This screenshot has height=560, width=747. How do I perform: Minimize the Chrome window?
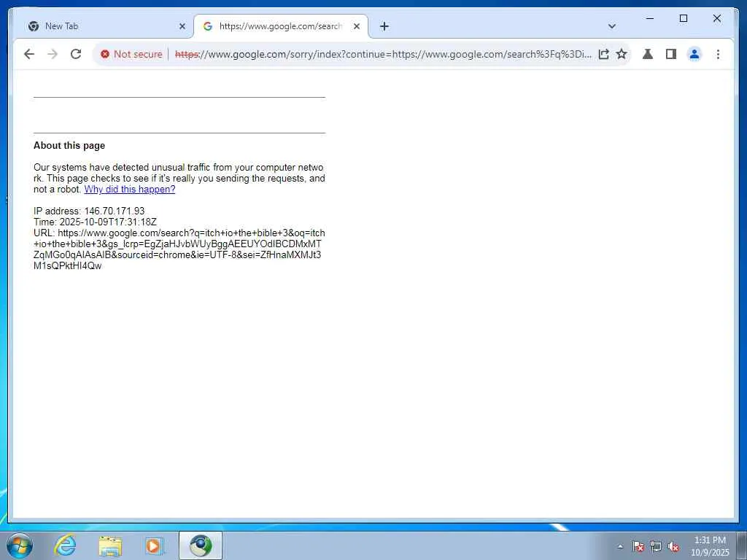click(650, 18)
